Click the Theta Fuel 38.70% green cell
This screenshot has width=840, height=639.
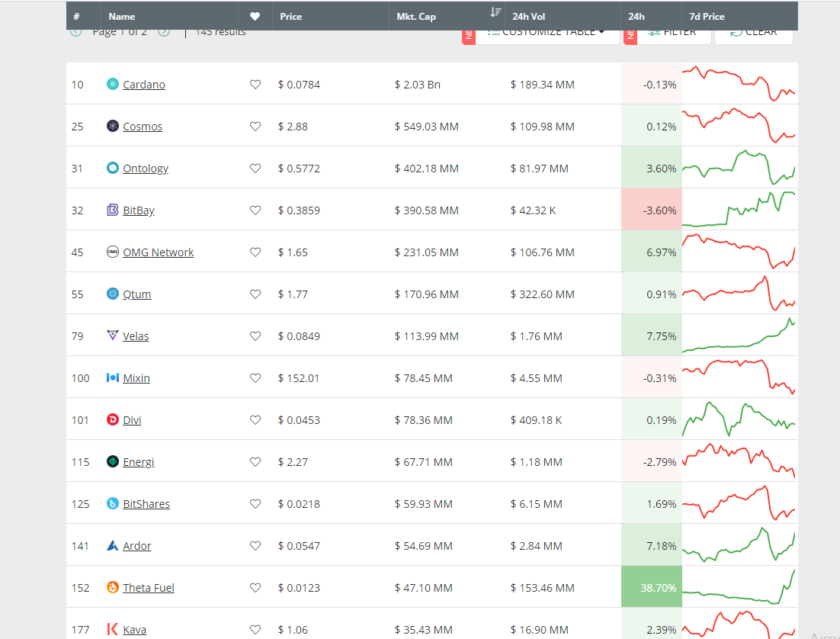(x=652, y=587)
